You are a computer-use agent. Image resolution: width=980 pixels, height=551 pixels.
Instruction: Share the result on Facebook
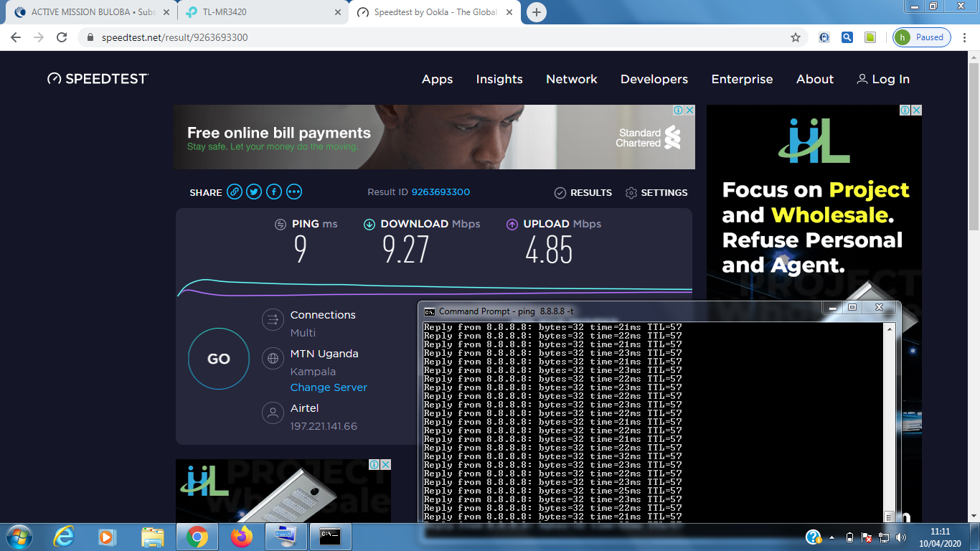coord(274,192)
